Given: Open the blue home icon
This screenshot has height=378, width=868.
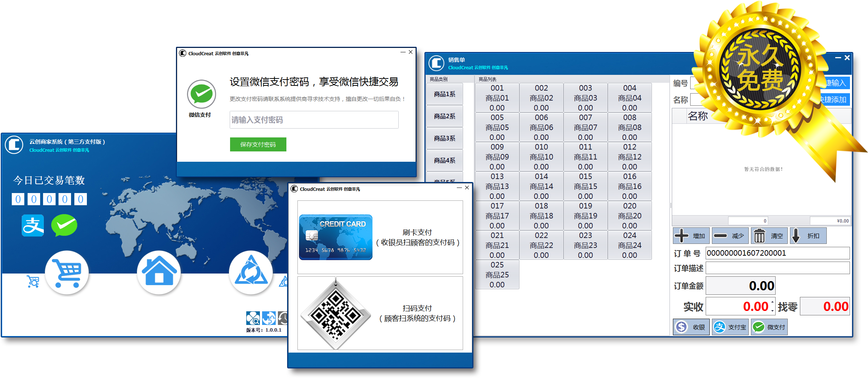Looking at the screenshot, I should [159, 273].
